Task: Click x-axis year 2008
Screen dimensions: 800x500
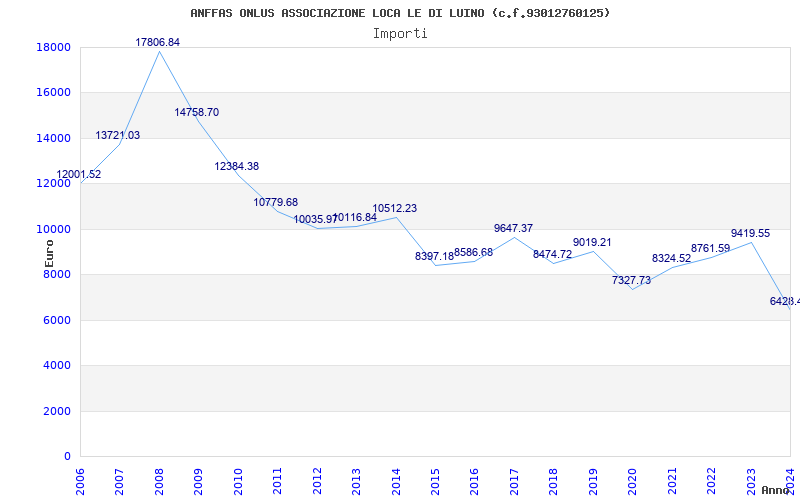Action: [159, 482]
